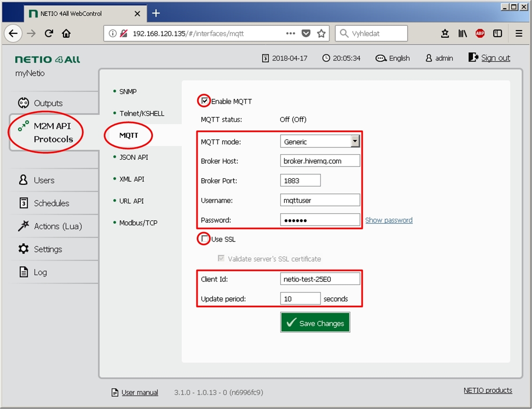Open Actions (Lua) section
The image size is (532, 409).
[54, 226]
